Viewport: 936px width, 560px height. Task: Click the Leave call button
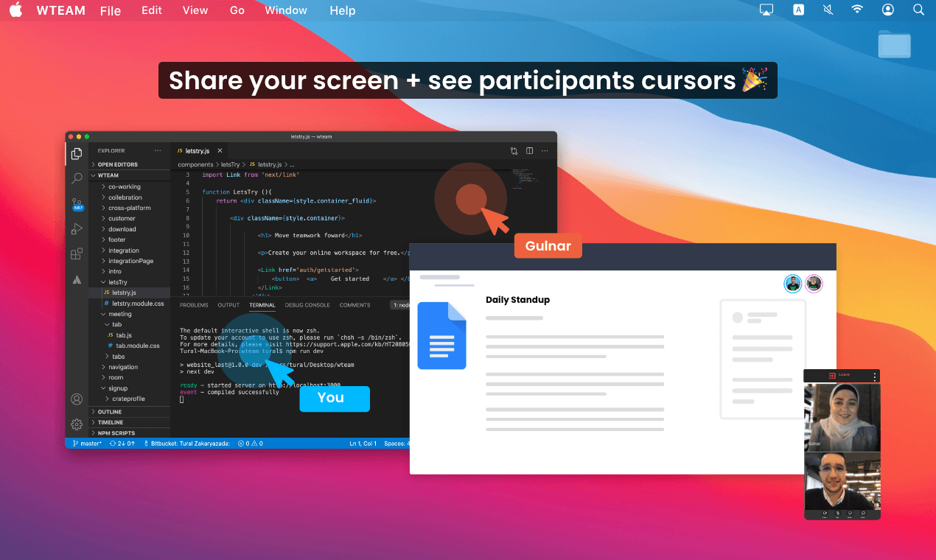point(839,375)
